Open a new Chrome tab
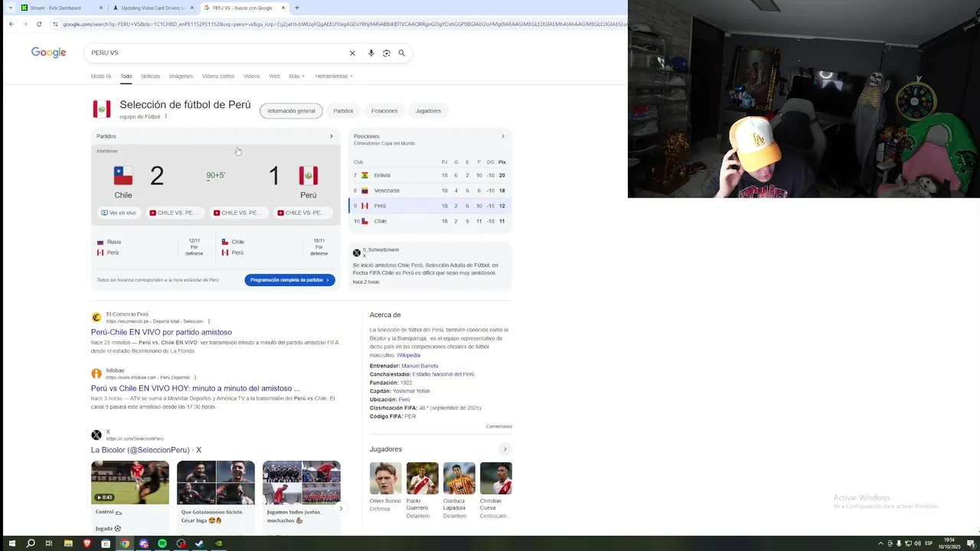This screenshot has width=980, height=551. point(297,8)
